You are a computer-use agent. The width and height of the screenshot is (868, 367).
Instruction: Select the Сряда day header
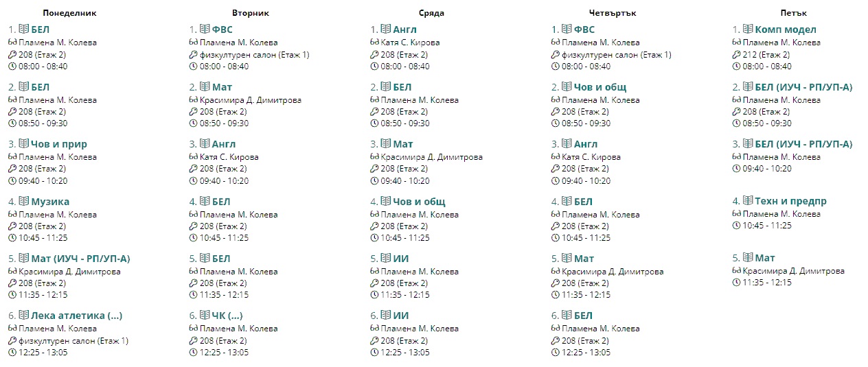[431, 13]
